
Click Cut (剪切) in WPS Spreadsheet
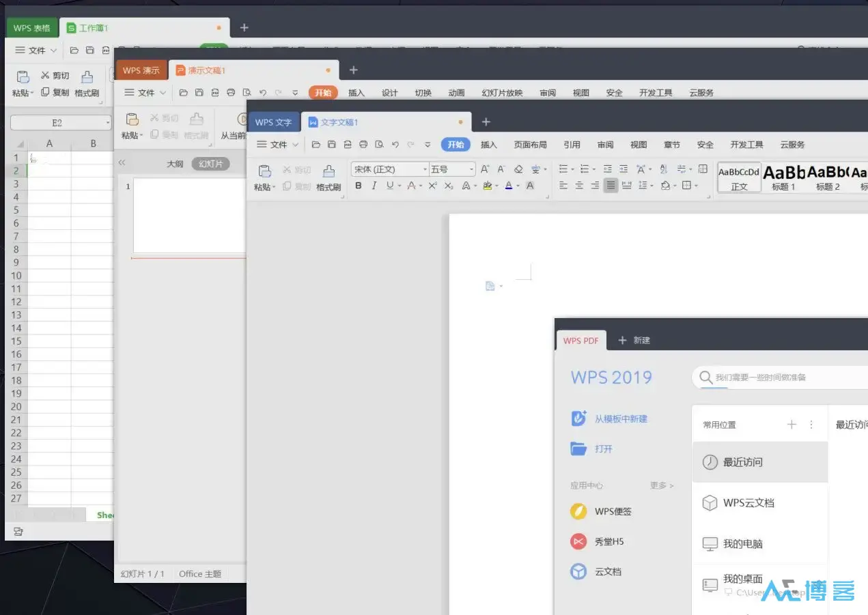click(x=55, y=76)
